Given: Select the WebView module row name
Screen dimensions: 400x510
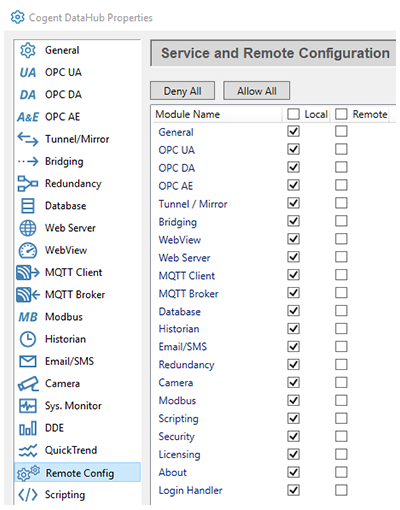Looking at the screenshot, I should pos(180,240).
